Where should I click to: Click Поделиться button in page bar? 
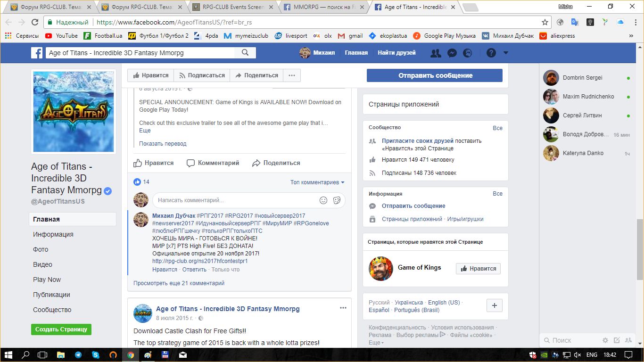256,75
